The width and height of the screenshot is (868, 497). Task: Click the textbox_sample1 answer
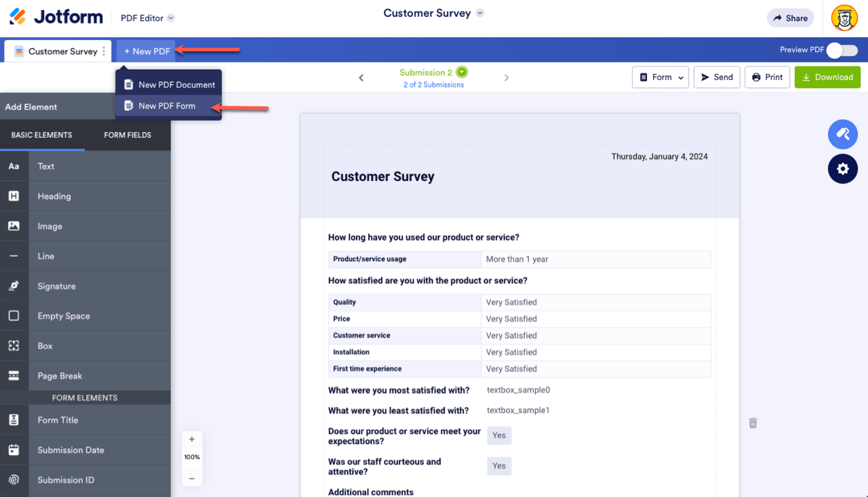(518, 410)
